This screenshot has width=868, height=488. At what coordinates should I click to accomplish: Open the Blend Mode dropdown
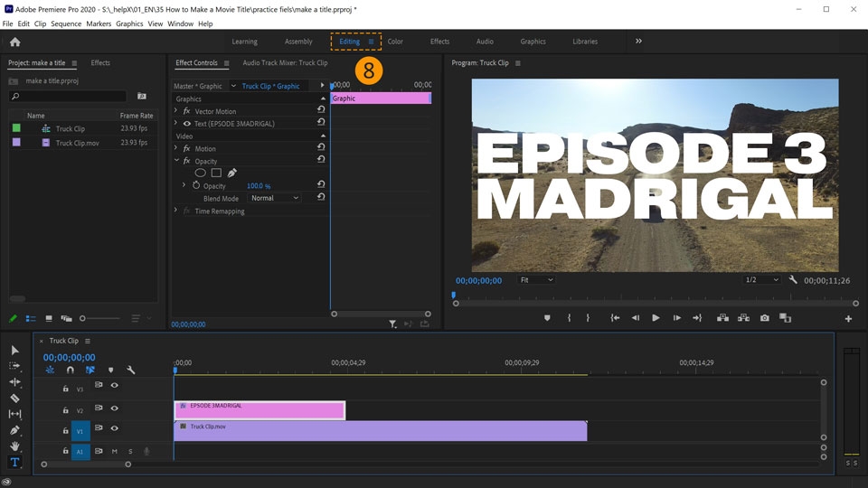click(x=275, y=198)
